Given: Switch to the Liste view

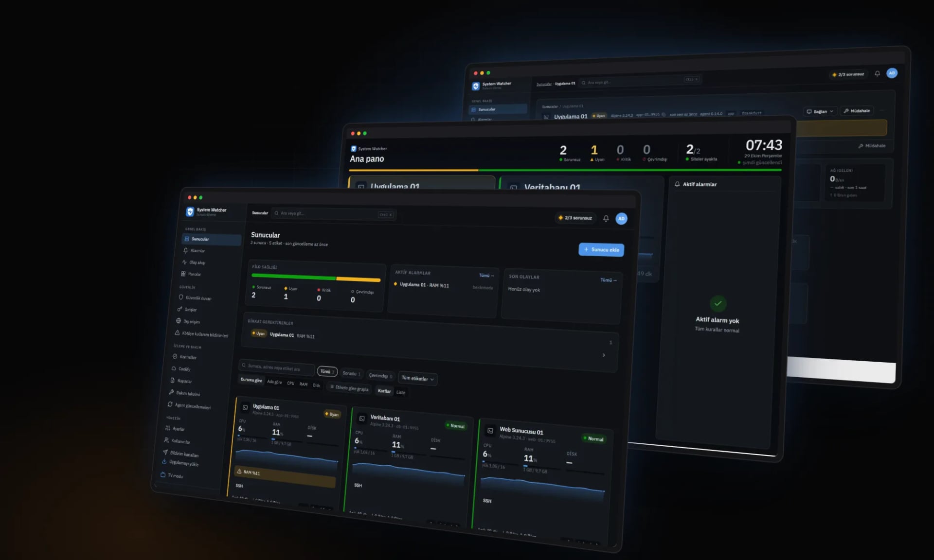Looking at the screenshot, I should pos(400,392).
